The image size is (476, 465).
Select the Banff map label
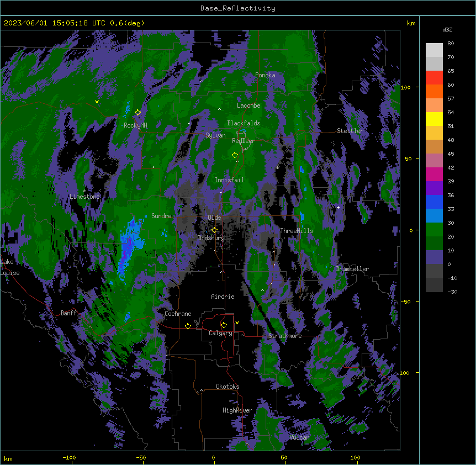[x=68, y=313]
